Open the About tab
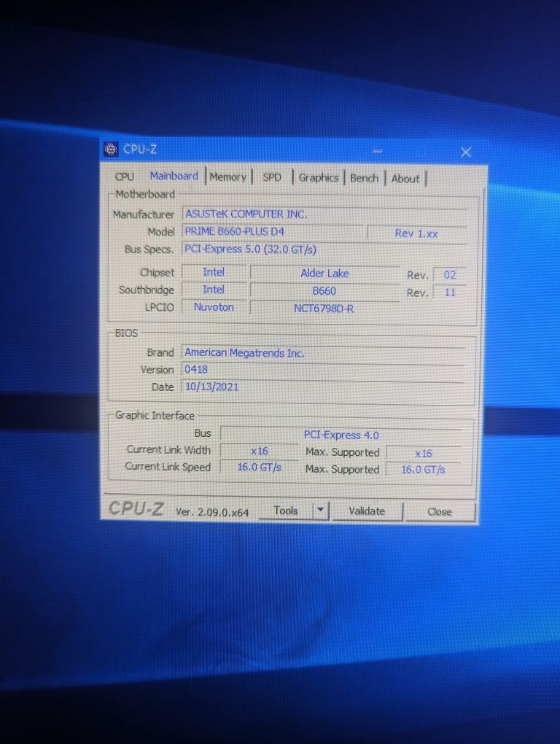Viewport: 560px width, 744px height. (x=405, y=179)
